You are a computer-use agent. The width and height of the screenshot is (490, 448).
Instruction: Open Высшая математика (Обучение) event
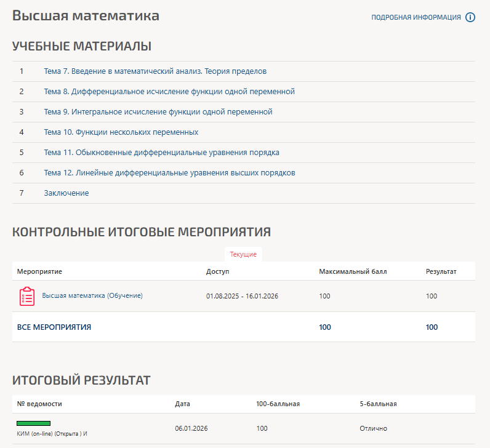(x=92, y=296)
